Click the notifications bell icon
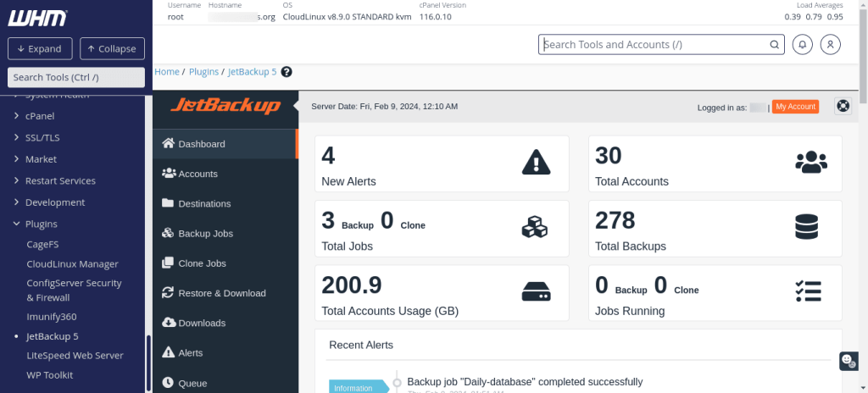This screenshot has height=393, width=868. [802, 45]
